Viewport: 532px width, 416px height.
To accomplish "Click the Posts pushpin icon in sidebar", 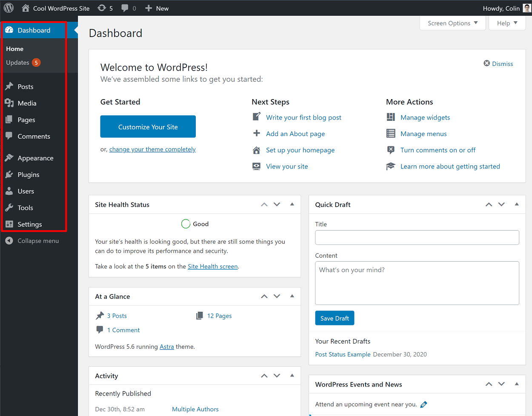I will coord(9,86).
